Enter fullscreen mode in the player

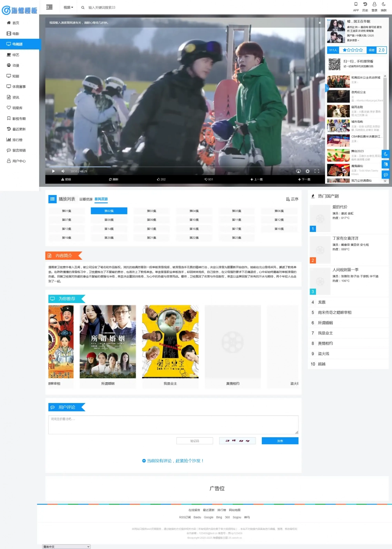[317, 171]
